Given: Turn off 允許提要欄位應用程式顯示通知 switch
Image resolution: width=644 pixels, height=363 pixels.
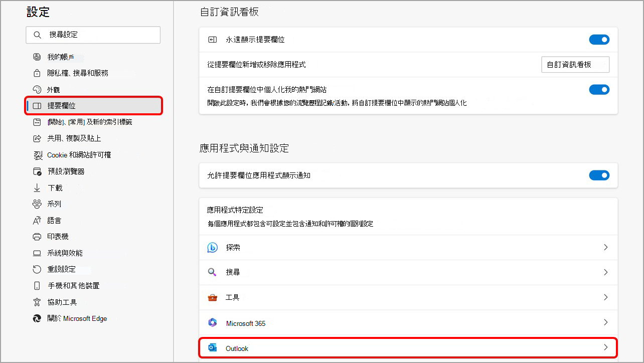Looking at the screenshot, I should coord(599,175).
